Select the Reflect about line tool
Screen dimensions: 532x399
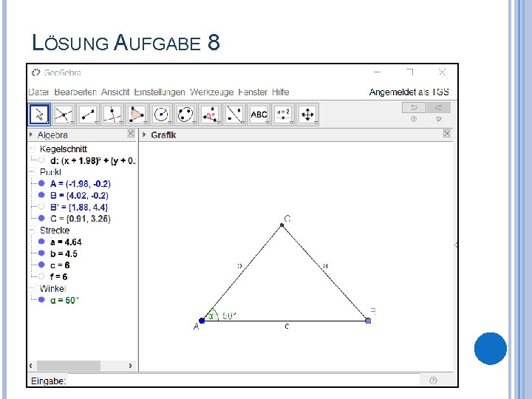(x=234, y=115)
